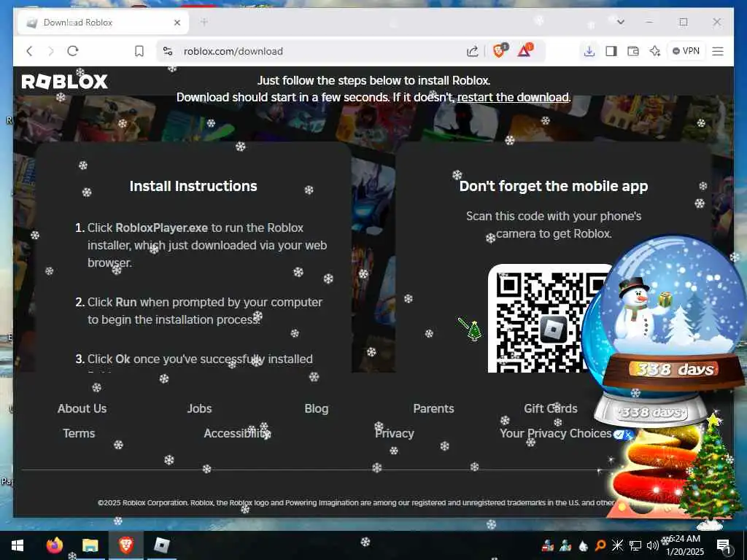
Task: Select the Download Roblox tab
Action: pyautogui.click(x=102, y=23)
